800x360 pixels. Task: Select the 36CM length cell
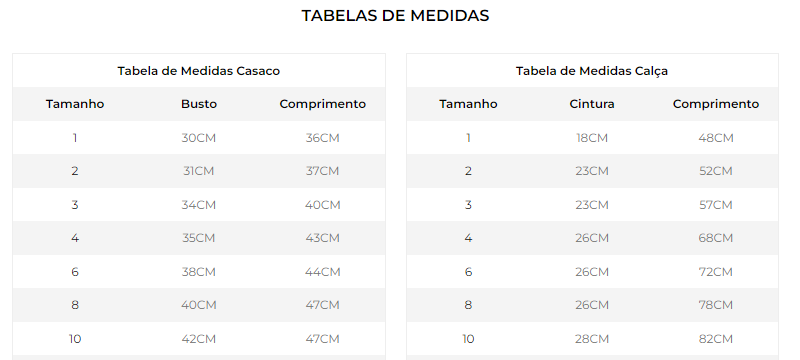coord(322,138)
